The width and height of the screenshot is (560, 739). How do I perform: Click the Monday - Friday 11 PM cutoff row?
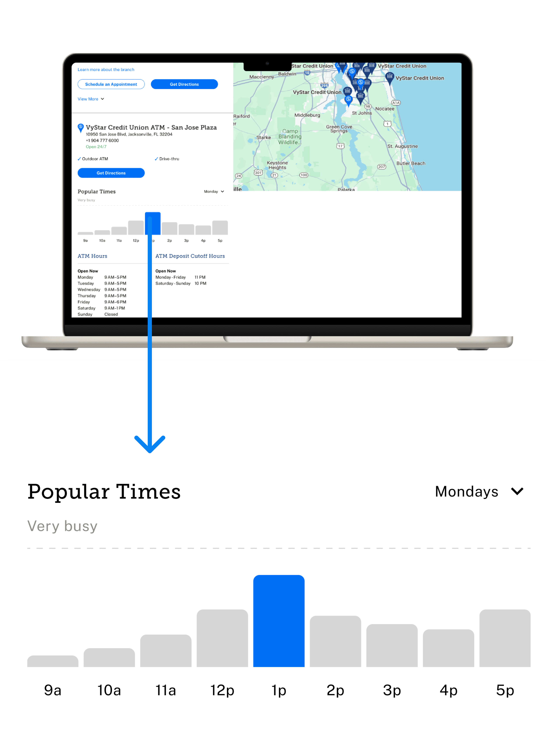point(180,277)
